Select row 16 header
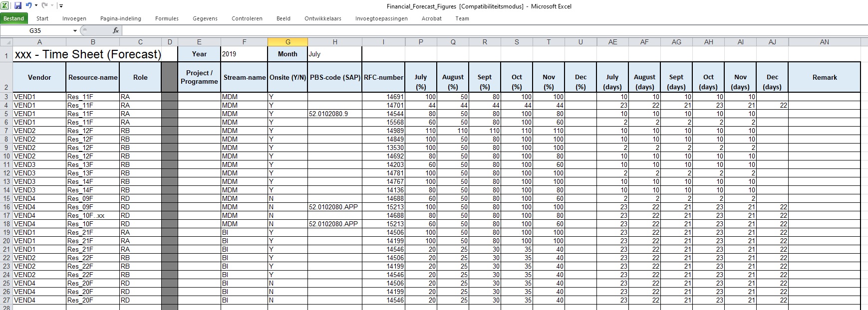The width and height of the screenshot is (868, 310). 6,207
